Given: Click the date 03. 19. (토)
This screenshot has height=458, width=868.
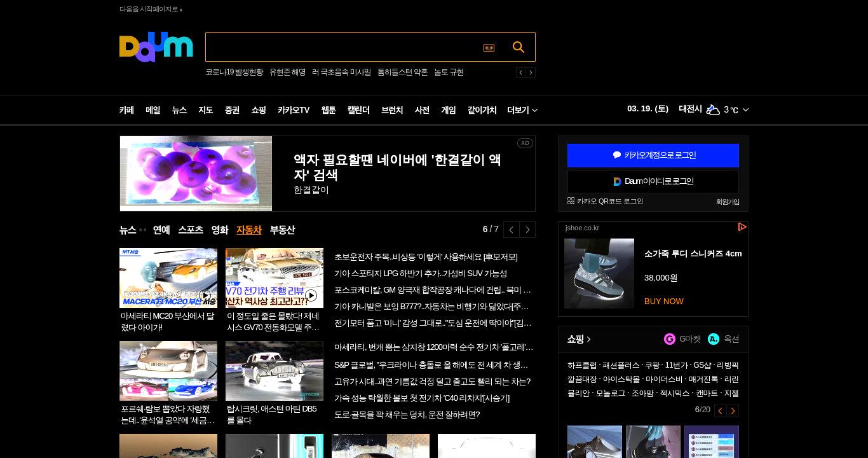Looking at the screenshot, I should (x=648, y=109).
